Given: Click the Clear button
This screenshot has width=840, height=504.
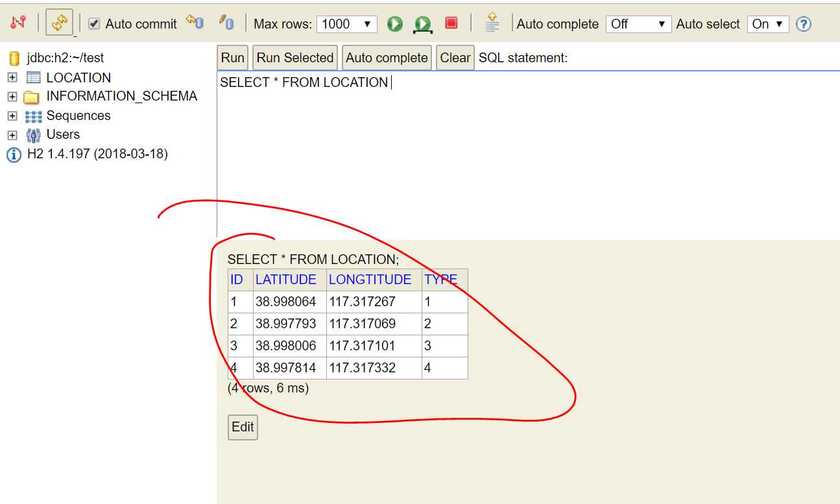Looking at the screenshot, I should [455, 58].
